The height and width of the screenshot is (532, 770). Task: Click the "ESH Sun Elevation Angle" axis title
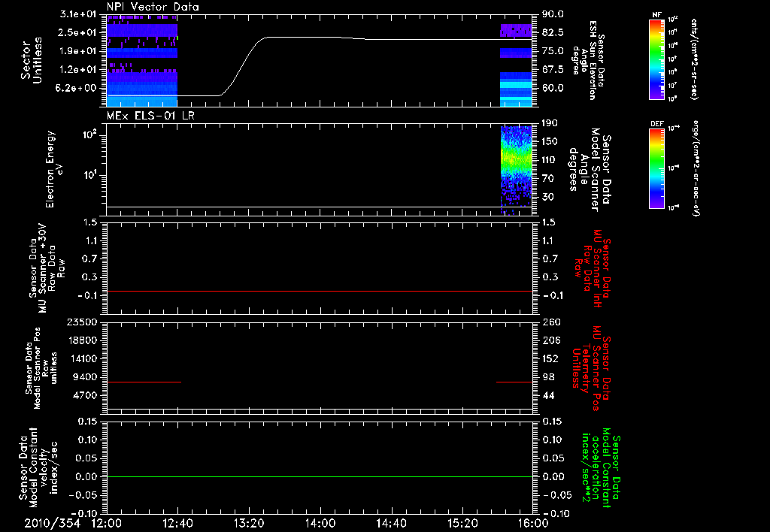click(589, 60)
